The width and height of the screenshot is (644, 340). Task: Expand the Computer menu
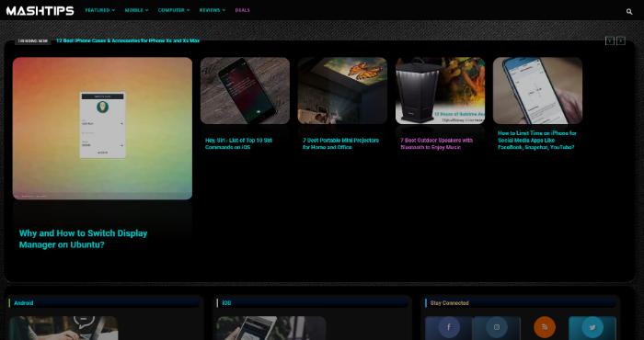[174, 10]
